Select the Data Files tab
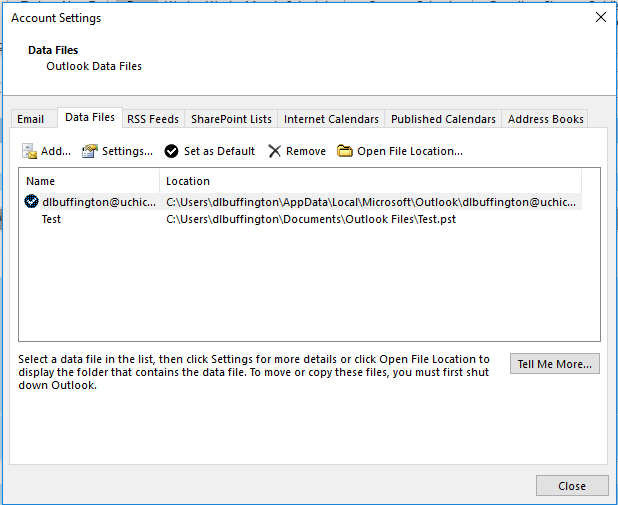This screenshot has width=618, height=505. coord(90,117)
